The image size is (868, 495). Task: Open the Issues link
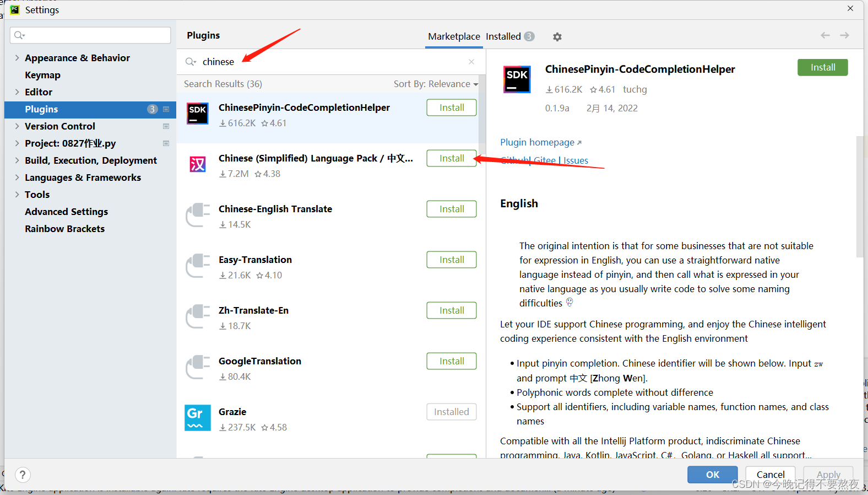pyautogui.click(x=576, y=160)
